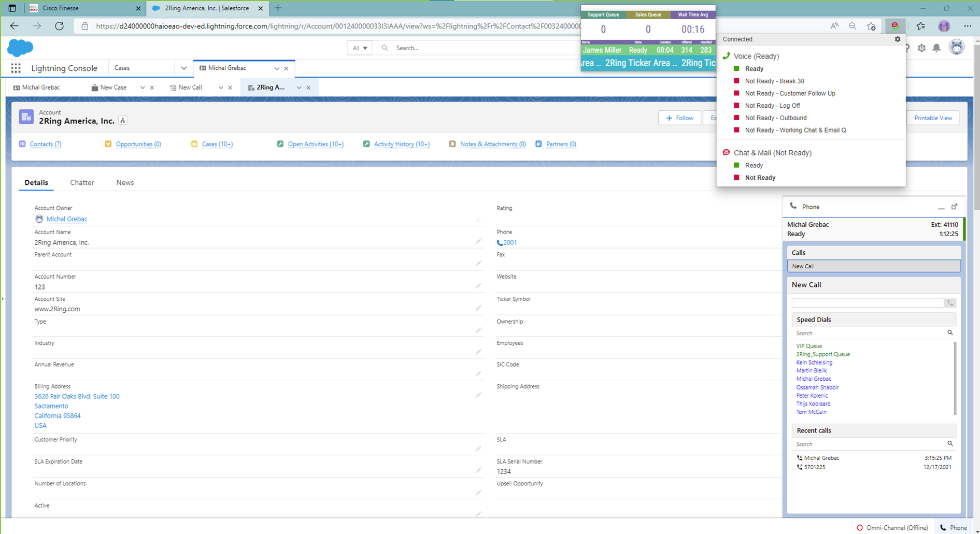Set Chat & Mail status to Ready
Image resolution: width=980 pixels, height=534 pixels.
[754, 165]
